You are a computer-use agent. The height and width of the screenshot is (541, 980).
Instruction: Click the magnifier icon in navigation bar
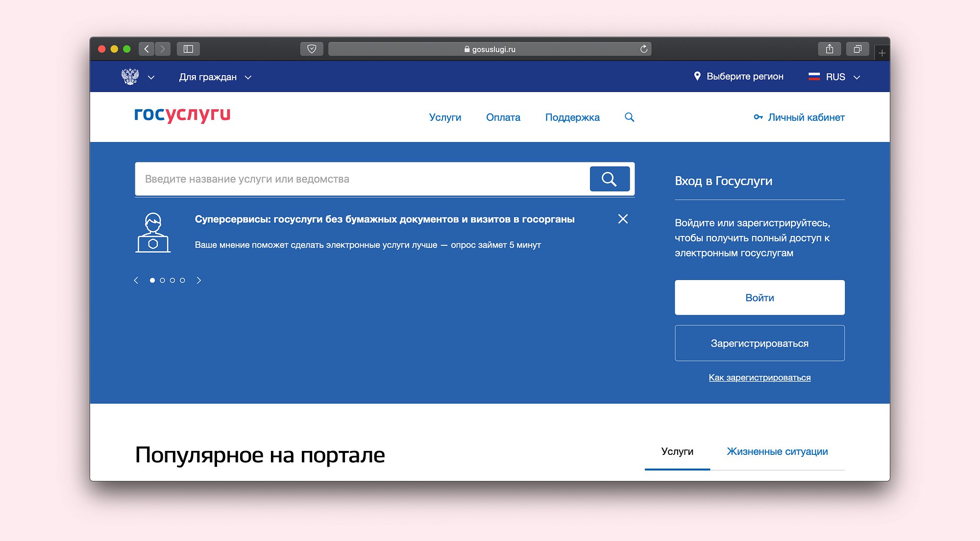630,118
